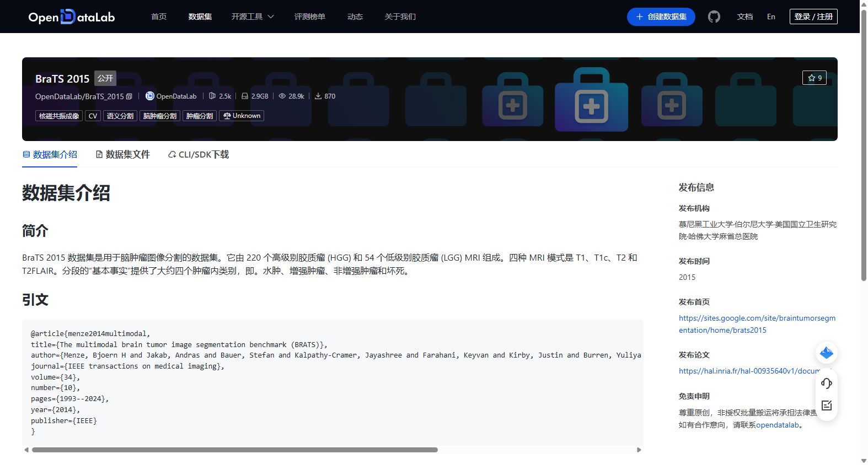Click the CV tag
The width and height of the screenshot is (868, 465).
tap(93, 116)
